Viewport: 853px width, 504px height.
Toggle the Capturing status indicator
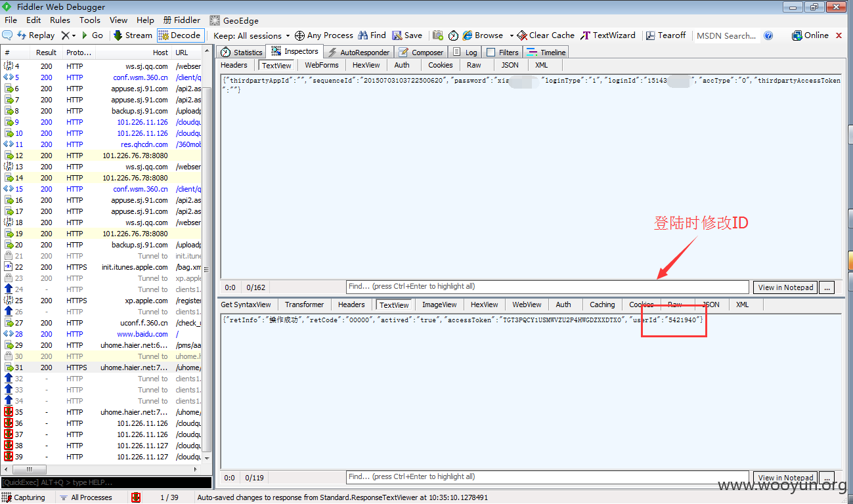pyautogui.click(x=24, y=497)
